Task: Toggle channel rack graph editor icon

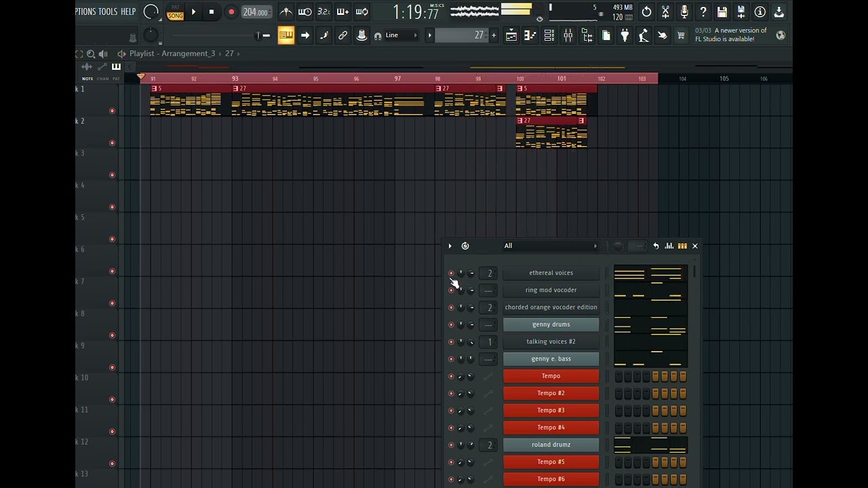Action: (669, 246)
